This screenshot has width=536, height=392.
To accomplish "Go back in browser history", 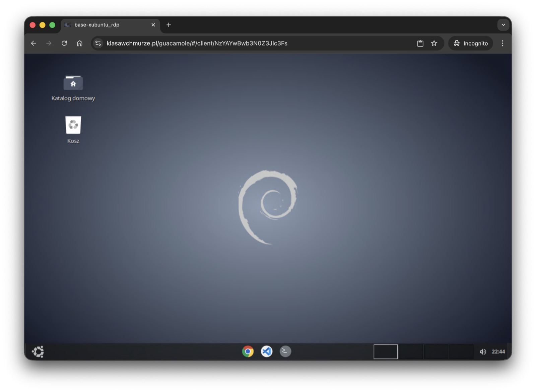I will [33, 43].
